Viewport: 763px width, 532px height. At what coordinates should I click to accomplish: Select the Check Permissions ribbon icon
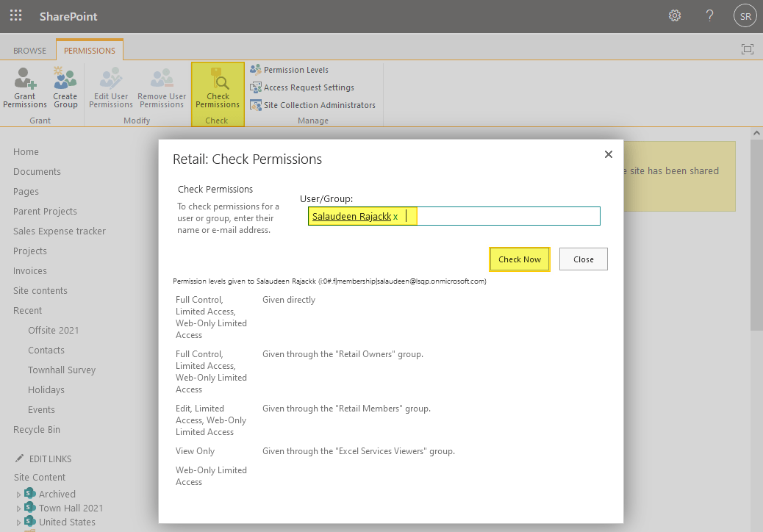click(217, 87)
